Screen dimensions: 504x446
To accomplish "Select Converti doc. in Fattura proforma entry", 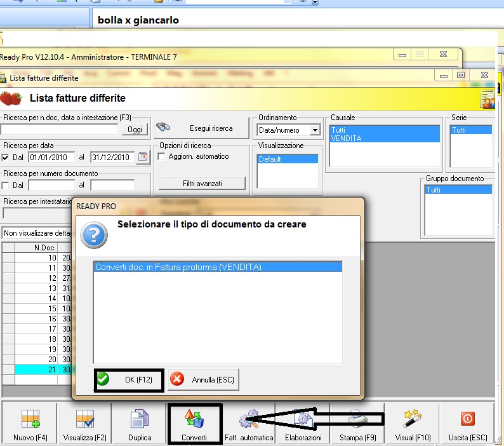I will 218,267.
